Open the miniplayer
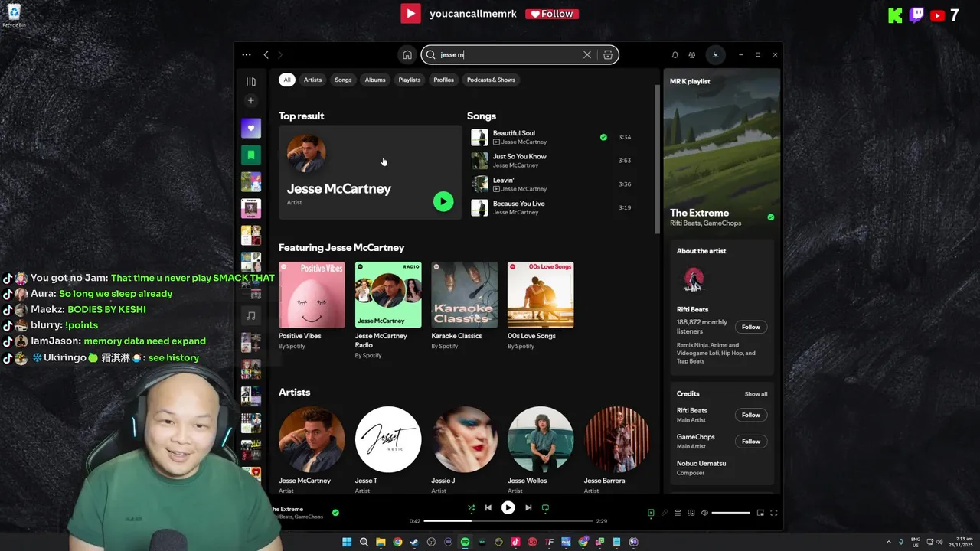 760,513
